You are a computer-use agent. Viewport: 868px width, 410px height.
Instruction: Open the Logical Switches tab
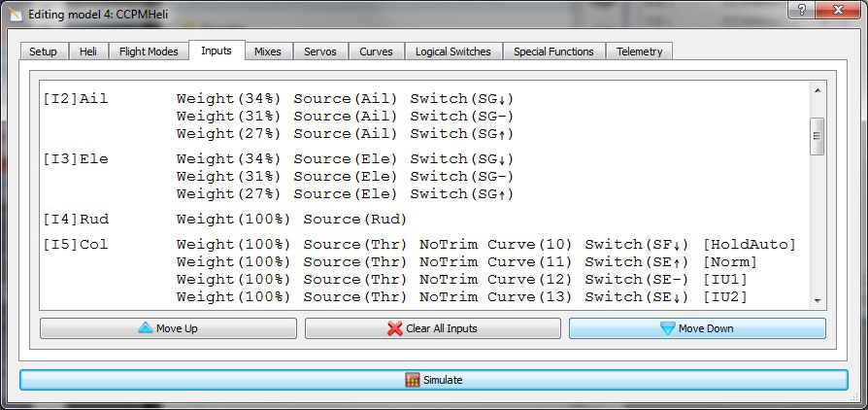coord(452,51)
